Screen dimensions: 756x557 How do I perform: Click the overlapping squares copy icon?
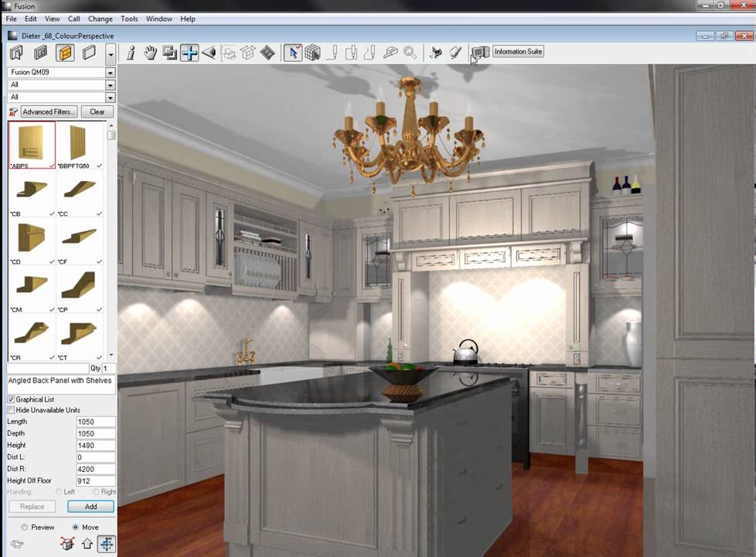point(170,53)
